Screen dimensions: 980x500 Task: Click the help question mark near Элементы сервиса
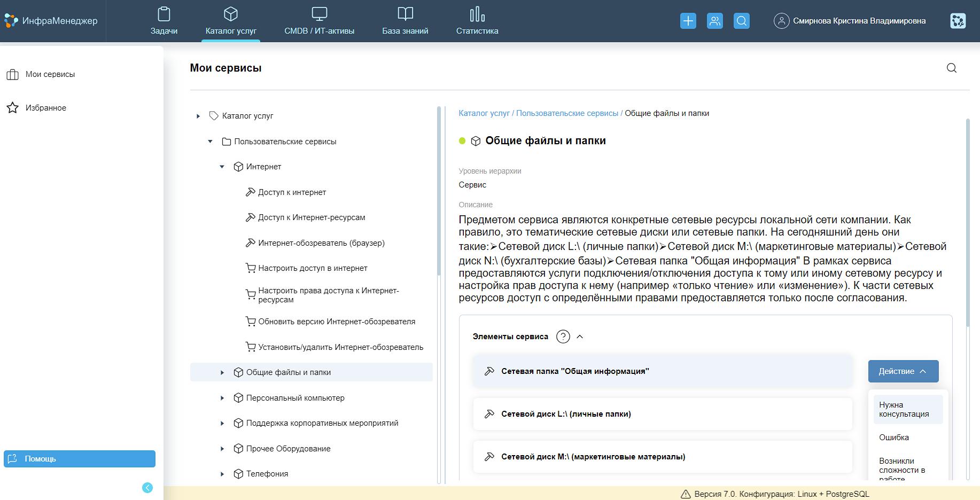563,337
